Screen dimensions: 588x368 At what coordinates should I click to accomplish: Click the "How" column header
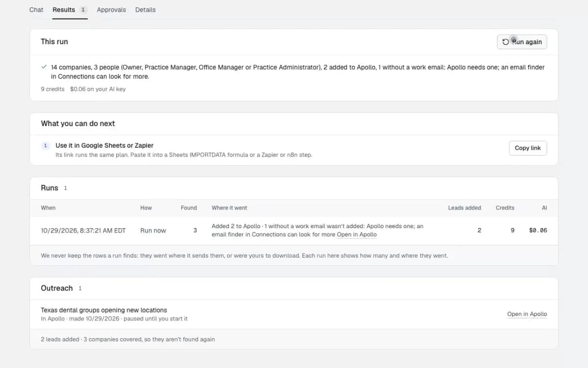(x=146, y=208)
